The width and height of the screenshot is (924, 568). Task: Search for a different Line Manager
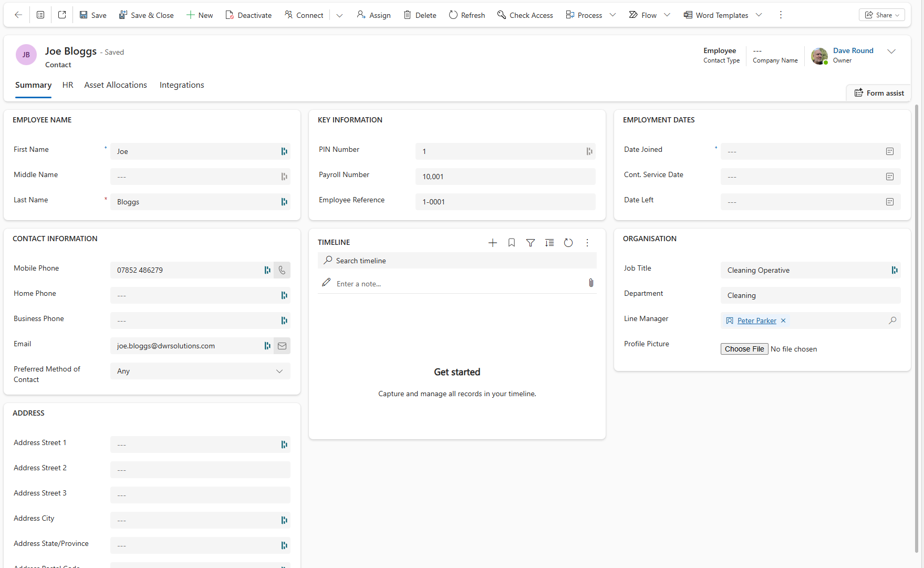point(893,321)
